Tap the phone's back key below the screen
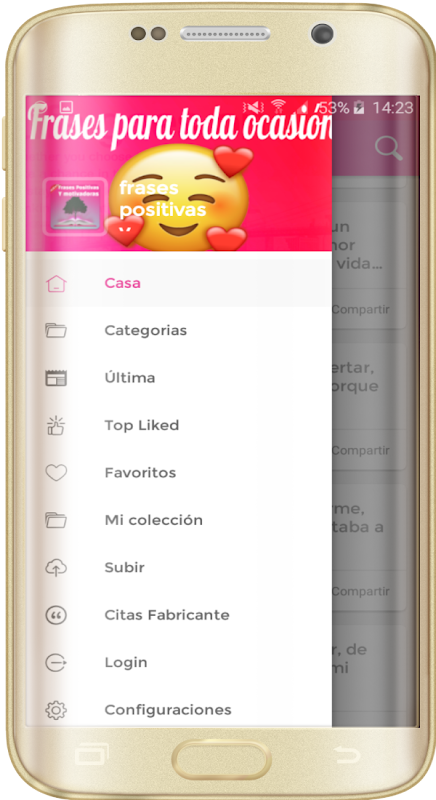Image resolution: width=436 pixels, height=800 pixels. pos(348,755)
